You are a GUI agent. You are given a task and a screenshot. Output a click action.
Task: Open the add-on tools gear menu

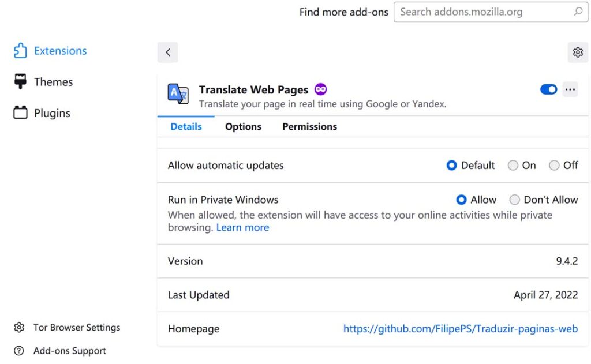[578, 52]
